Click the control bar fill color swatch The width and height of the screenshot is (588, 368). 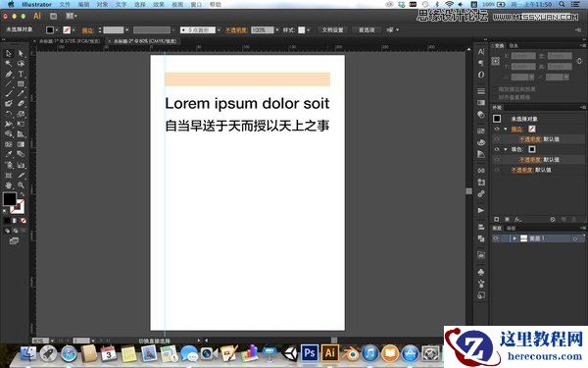(50, 30)
